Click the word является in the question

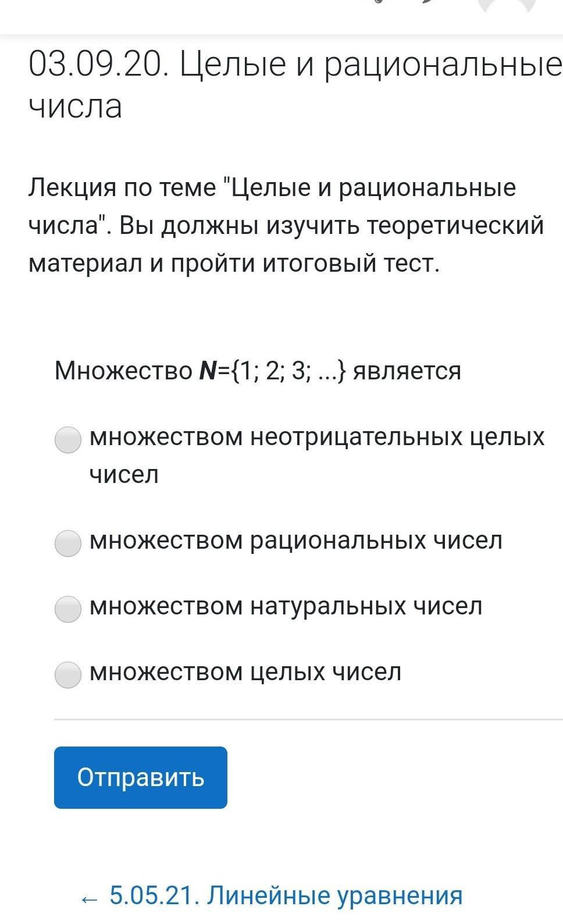click(x=407, y=371)
